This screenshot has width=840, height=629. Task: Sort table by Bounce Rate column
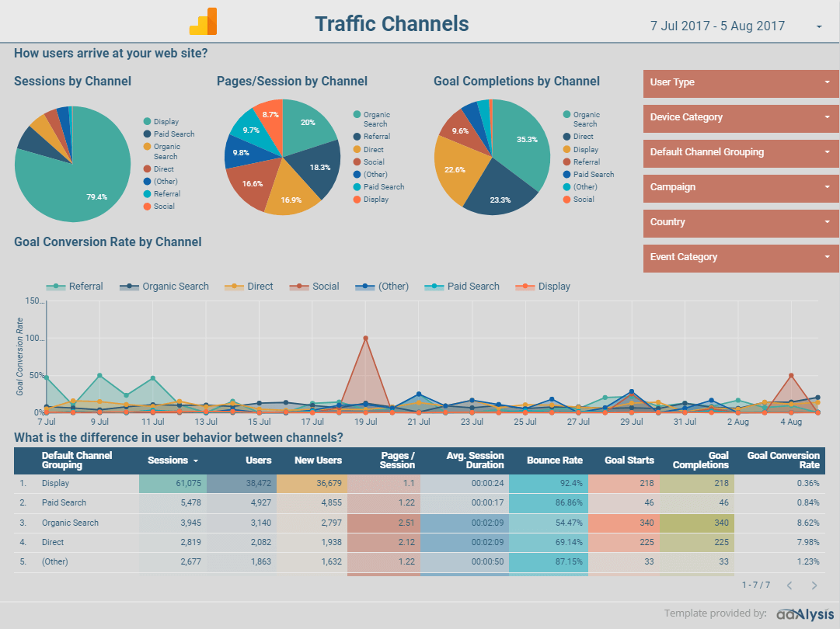click(554, 460)
